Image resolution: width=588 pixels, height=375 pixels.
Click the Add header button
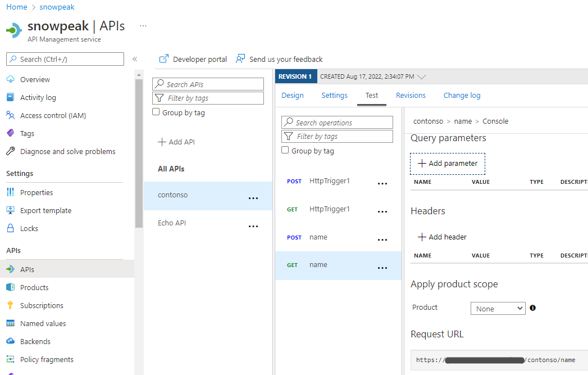click(x=442, y=237)
